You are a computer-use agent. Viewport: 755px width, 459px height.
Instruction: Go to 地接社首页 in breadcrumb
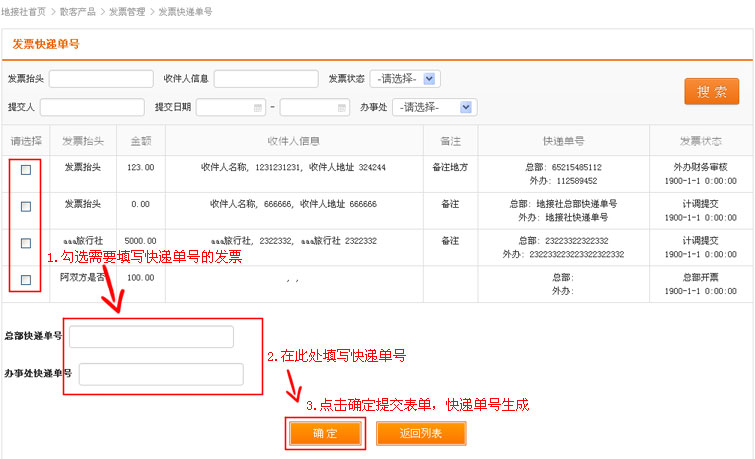tap(25, 11)
